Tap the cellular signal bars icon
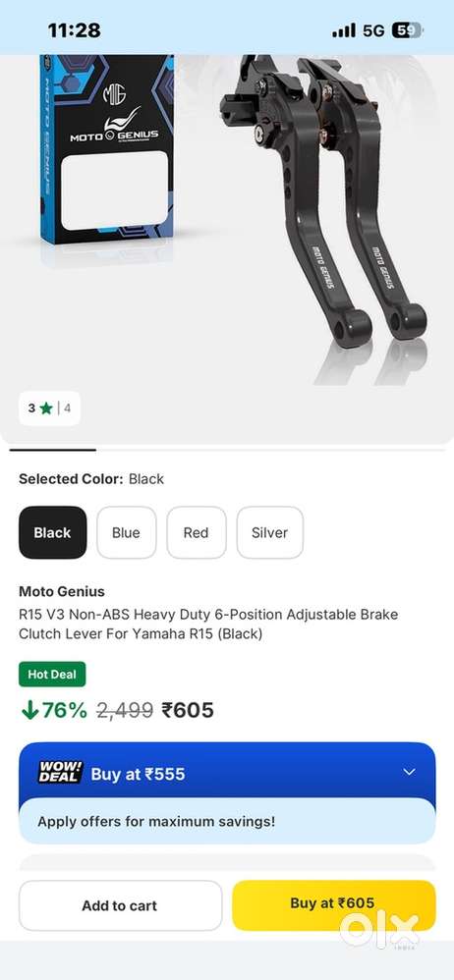The height and width of the screenshot is (980, 454). [343, 30]
